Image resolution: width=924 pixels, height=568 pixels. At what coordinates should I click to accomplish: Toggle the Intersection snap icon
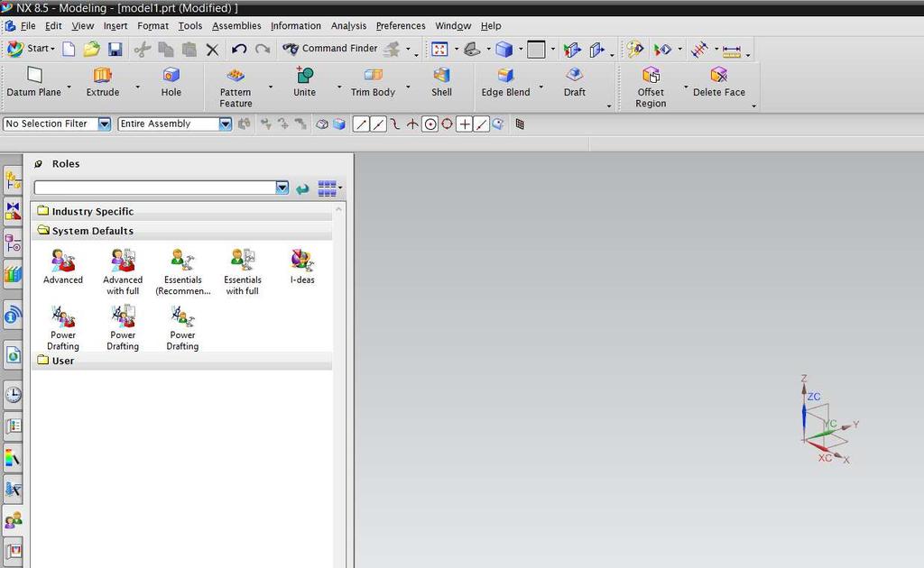coord(412,124)
